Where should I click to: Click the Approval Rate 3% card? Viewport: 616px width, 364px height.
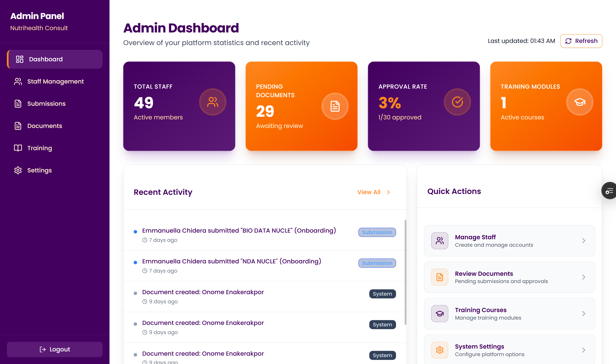[424, 106]
